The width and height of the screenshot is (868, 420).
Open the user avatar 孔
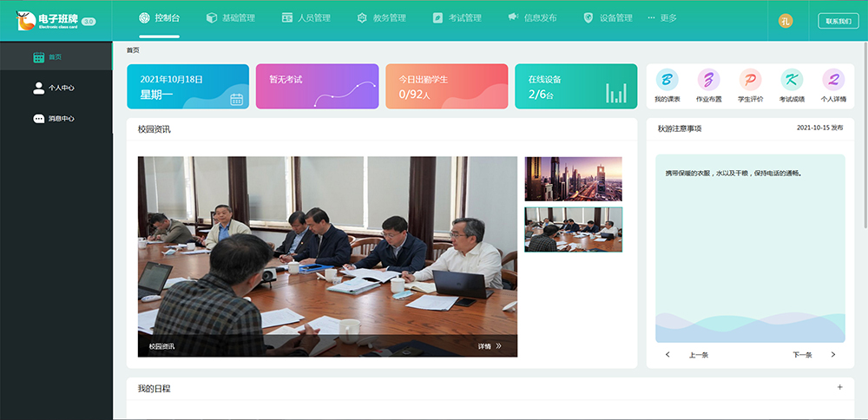point(786,21)
